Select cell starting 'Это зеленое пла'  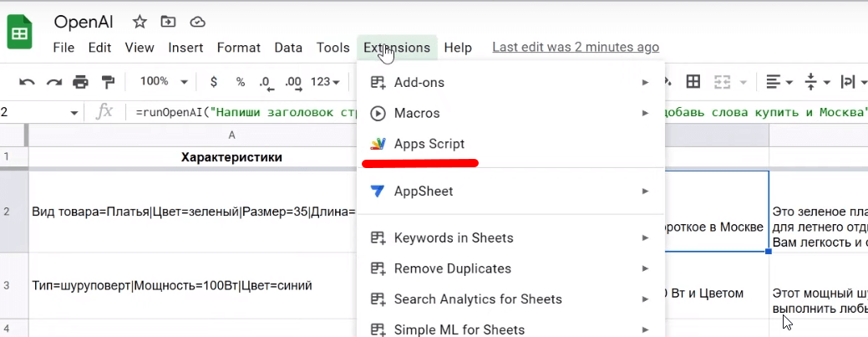coord(819,212)
